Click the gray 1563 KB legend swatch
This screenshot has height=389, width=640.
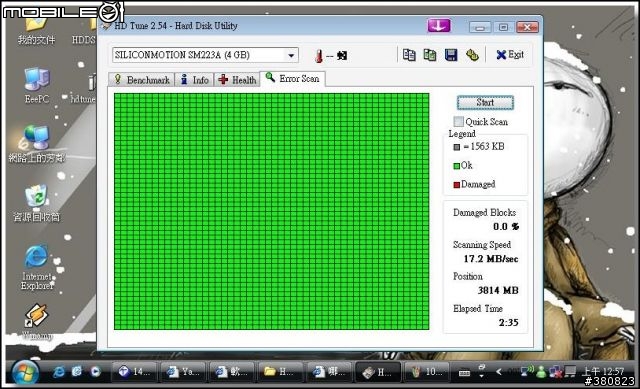457,147
